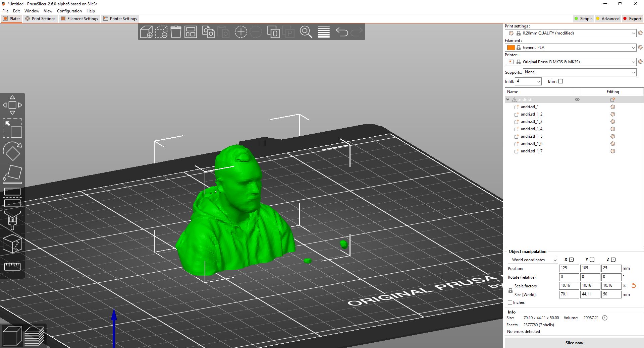Click the Split to objects icon
This screenshot has height=348, width=644.
coord(273,32)
